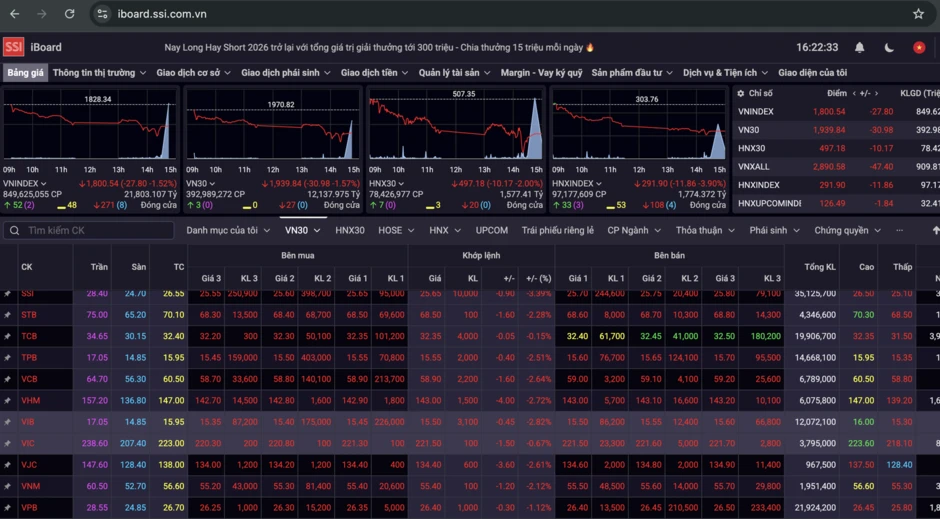This screenshot has height=519, width=940.
Task: Open stock code VPB link
Action: (x=29, y=508)
